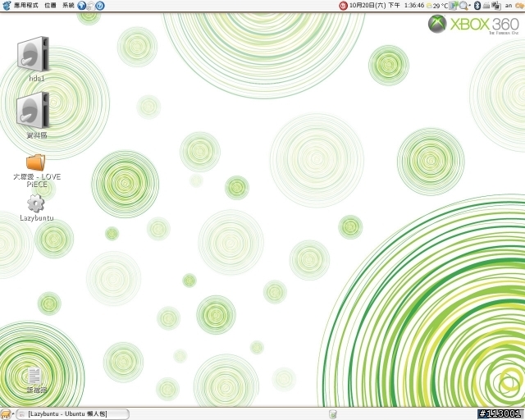Image resolution: width=525 pixels, height=420 pixels.
Task: Open the date and time clock applet
Action: 386,6
